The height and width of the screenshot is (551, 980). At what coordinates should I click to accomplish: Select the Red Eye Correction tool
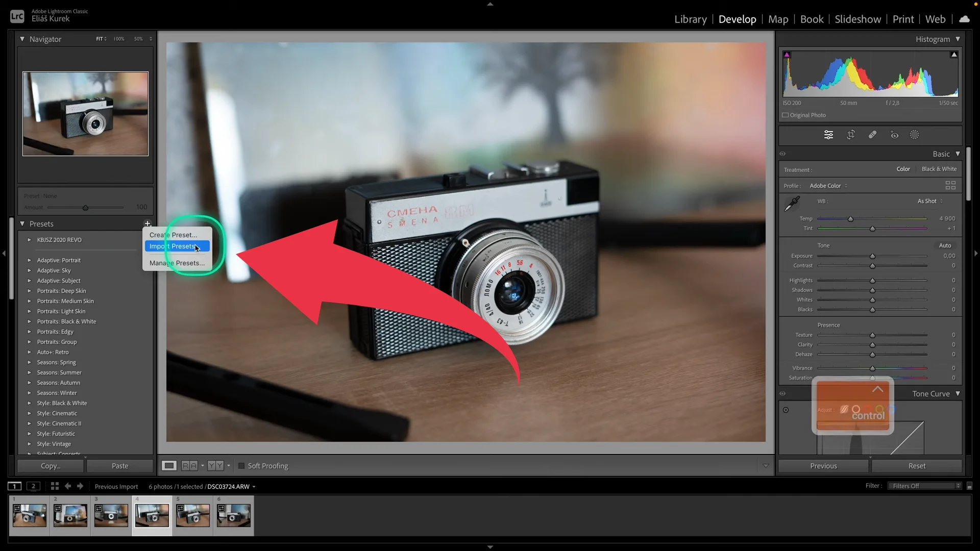[894, 134]
